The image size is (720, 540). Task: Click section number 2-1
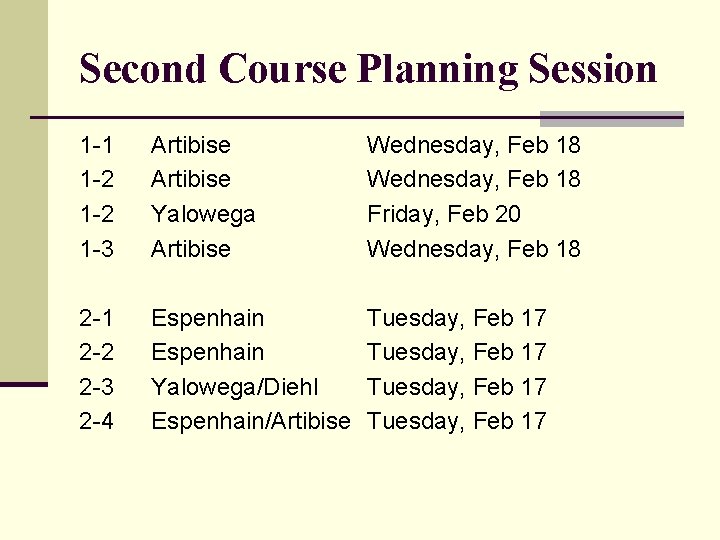point(97,318)
